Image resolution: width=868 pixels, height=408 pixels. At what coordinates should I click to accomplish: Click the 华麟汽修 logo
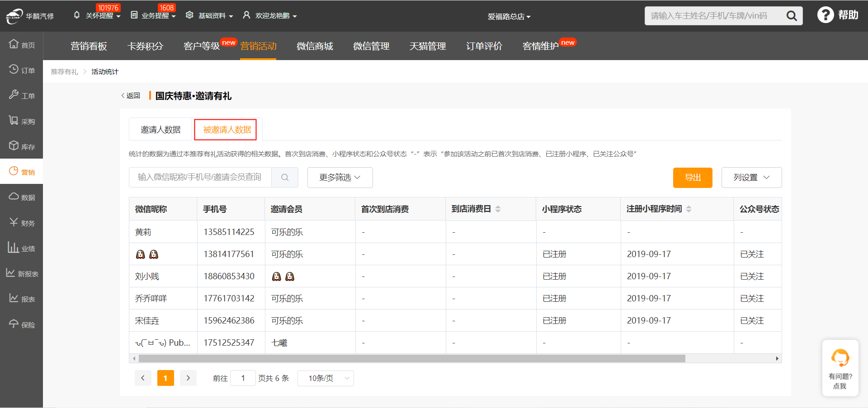(x=30, y=16)
